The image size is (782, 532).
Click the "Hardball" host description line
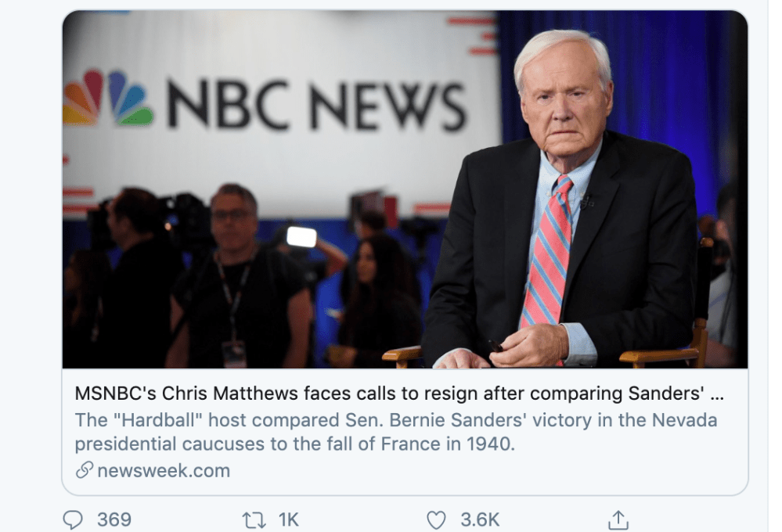[x=396, y=419]
